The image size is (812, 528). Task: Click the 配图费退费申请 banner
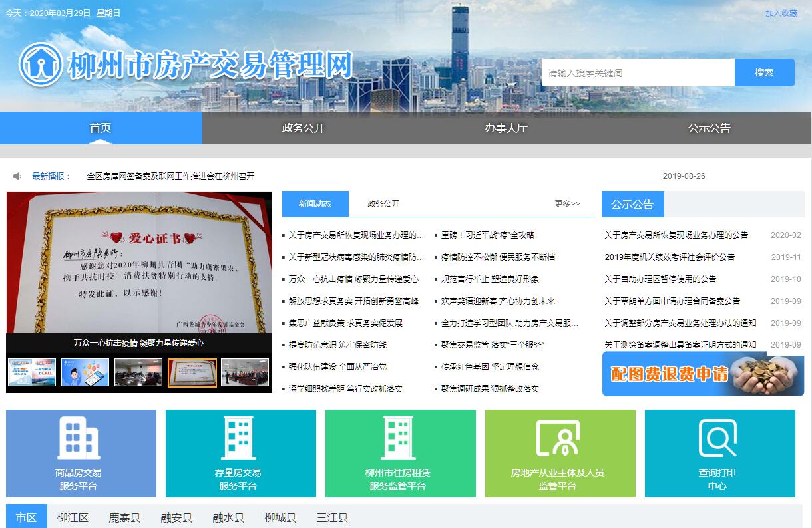pyautogui.click(x=702, y=374)
